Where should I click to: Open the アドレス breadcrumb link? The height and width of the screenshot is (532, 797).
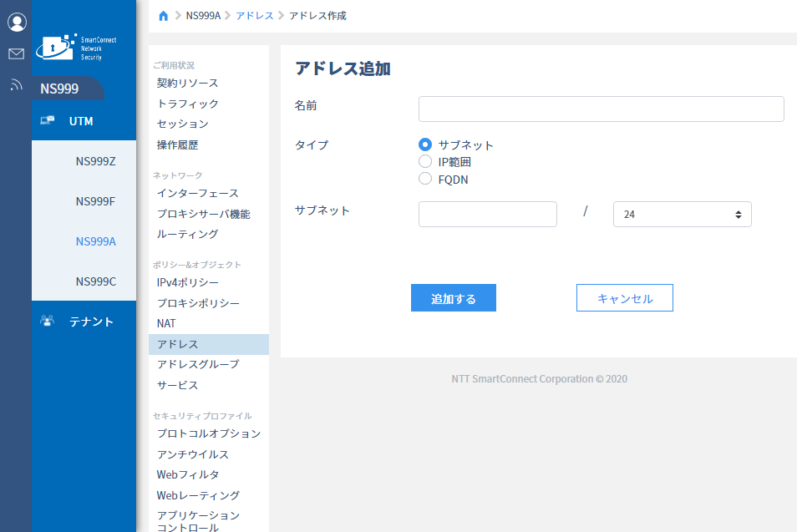tap(255, 16)
